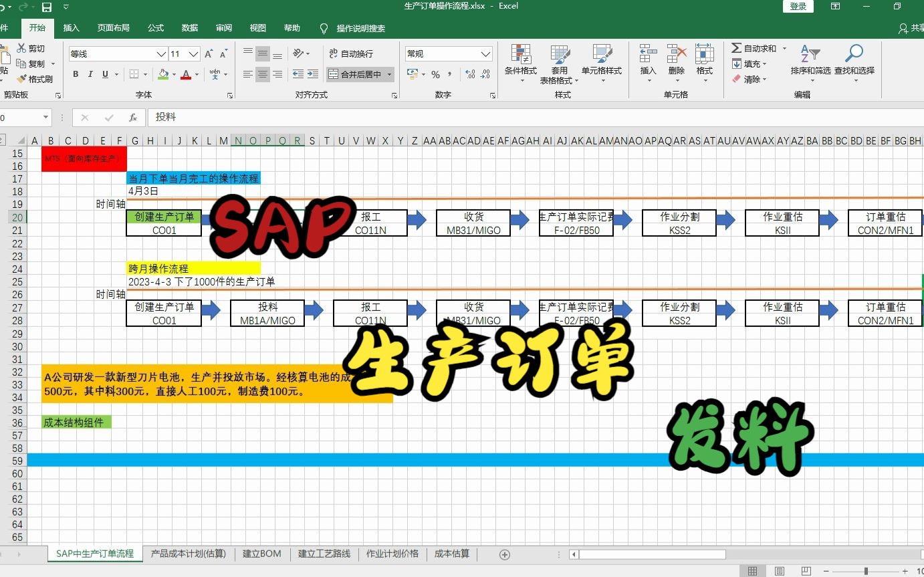The image size is (924, 577).
Task: Click the 登录 sign-in button
Action: 798,6
